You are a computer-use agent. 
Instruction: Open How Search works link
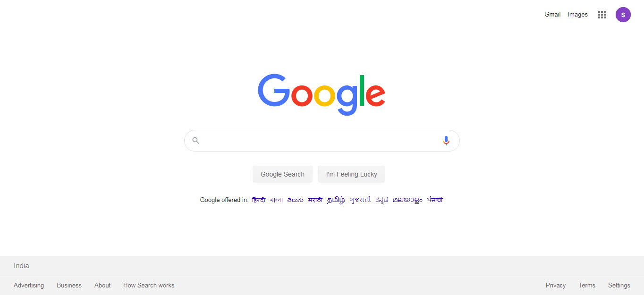149,286
